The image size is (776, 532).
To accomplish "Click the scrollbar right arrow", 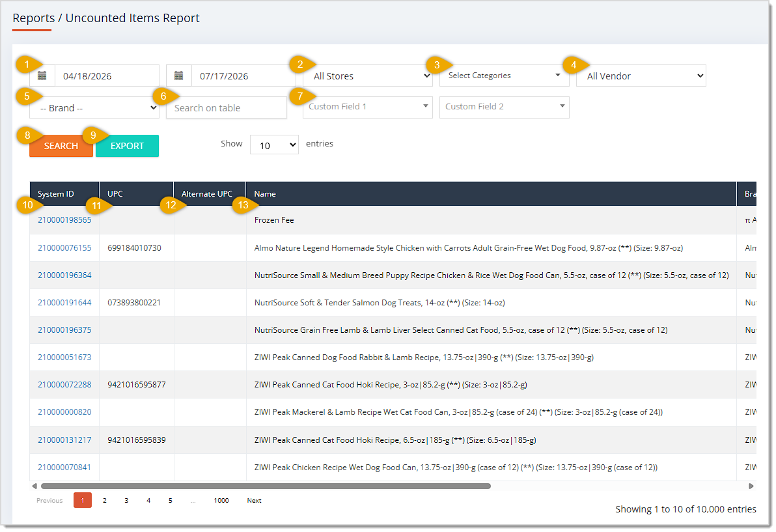I will pos(751,486).
